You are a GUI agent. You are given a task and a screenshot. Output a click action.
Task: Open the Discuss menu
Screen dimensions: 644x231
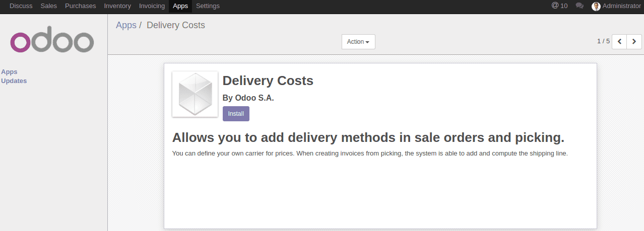click(x=21, y=6)
